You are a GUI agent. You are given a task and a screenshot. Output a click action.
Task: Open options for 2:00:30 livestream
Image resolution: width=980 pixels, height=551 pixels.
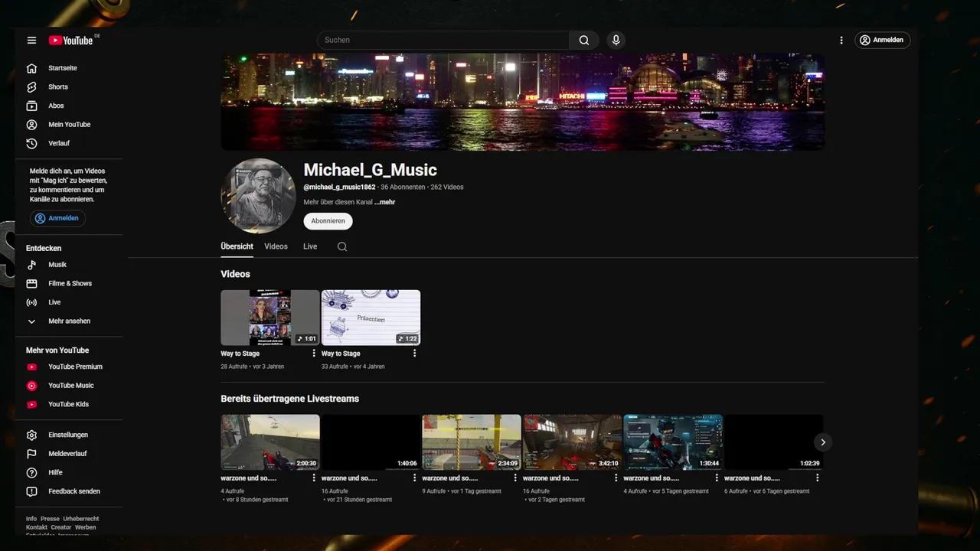click(x=314, y=478)
